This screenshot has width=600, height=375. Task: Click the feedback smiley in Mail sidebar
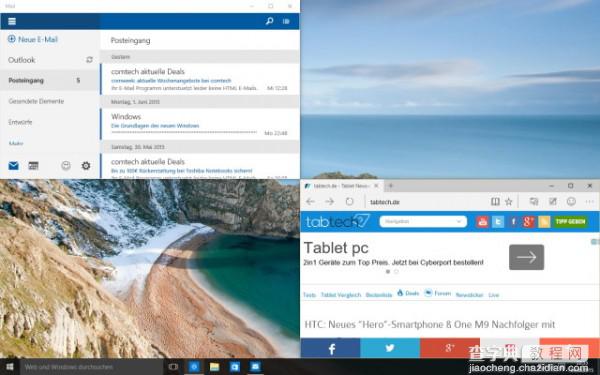(66, 165)
